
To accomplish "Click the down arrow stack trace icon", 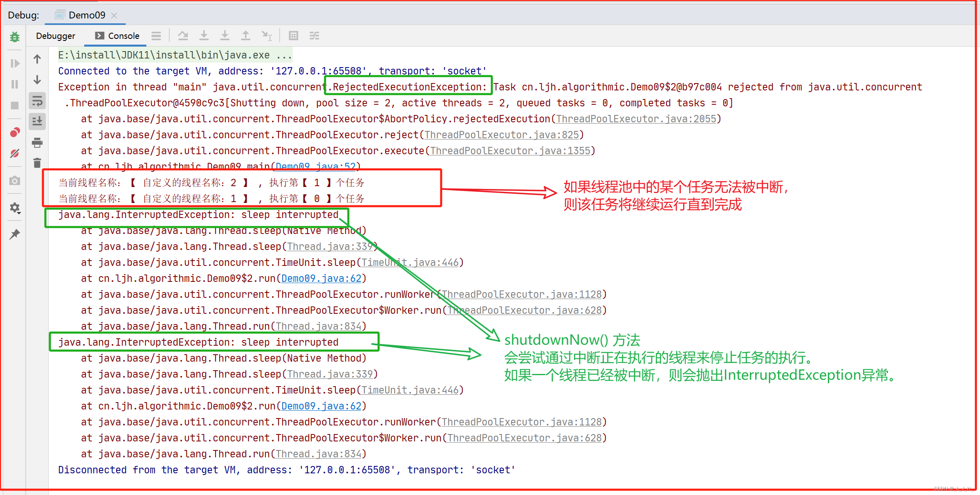I will click(37, 80).
